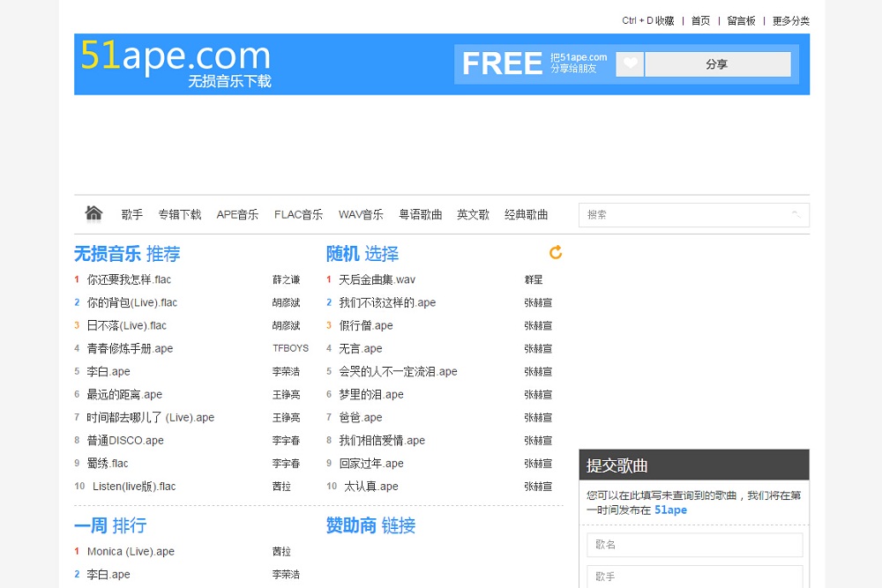This screenshot has width=882, height=588.
Task: Open 太认真.ape song
Action: click(x=371, y=488)
